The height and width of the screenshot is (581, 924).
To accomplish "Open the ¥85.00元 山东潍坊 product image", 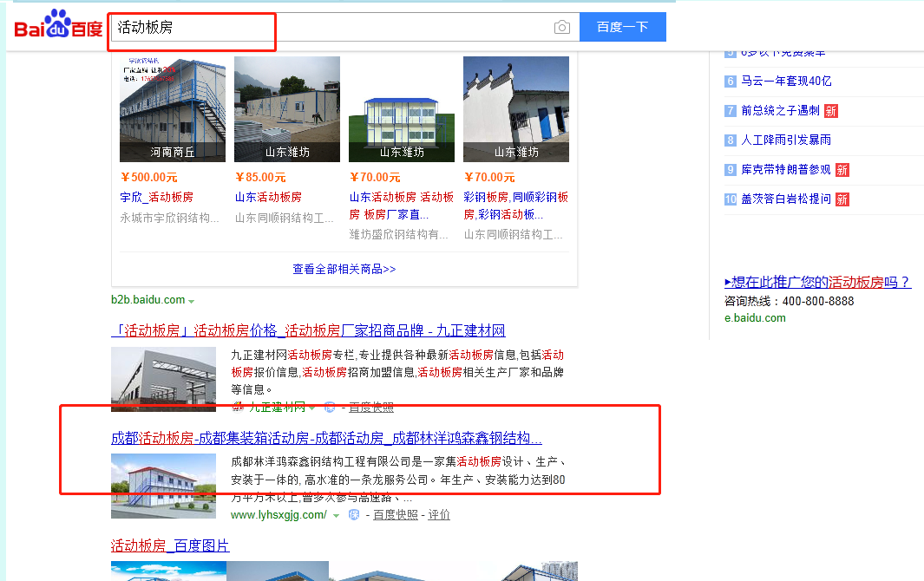I will 287,109.
